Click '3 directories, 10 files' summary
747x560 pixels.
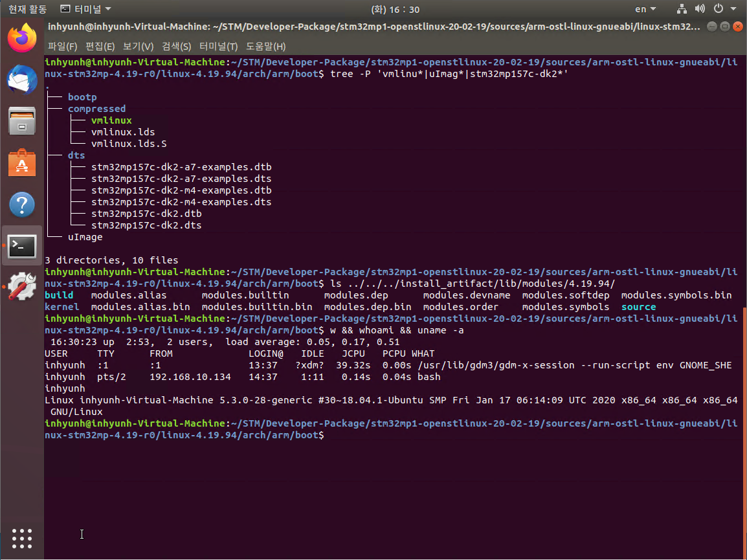pyautogui.click(x=111, y=260)
